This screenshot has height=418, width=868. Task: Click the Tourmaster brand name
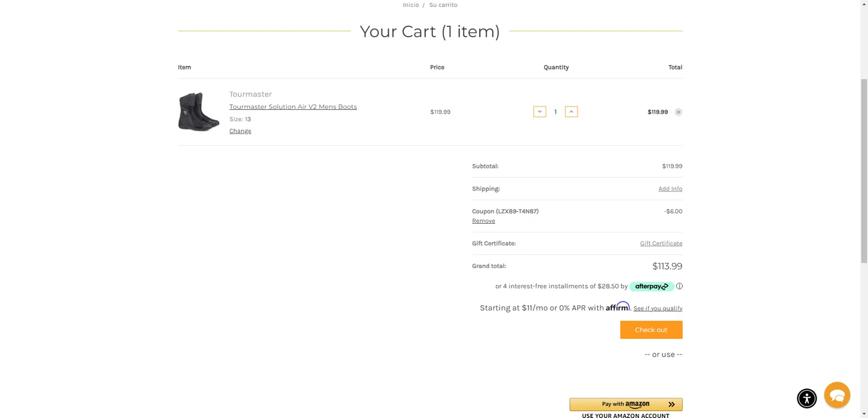click(251, 94)
